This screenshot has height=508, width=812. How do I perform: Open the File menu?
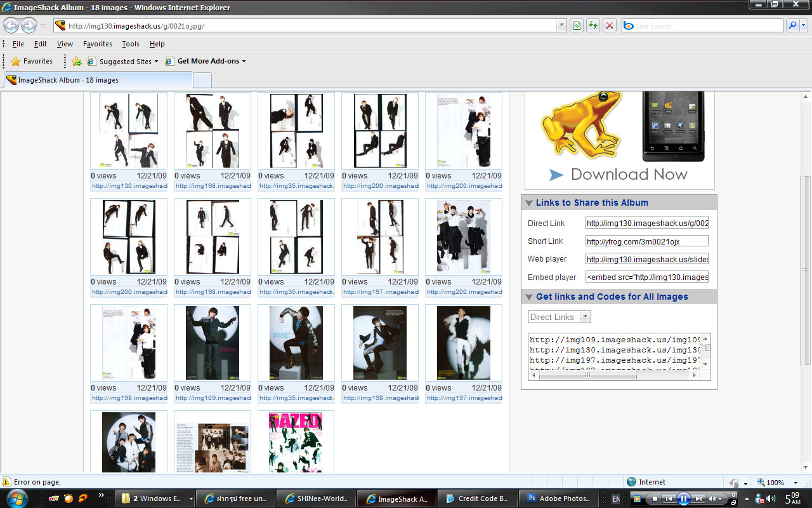point(18,44)
